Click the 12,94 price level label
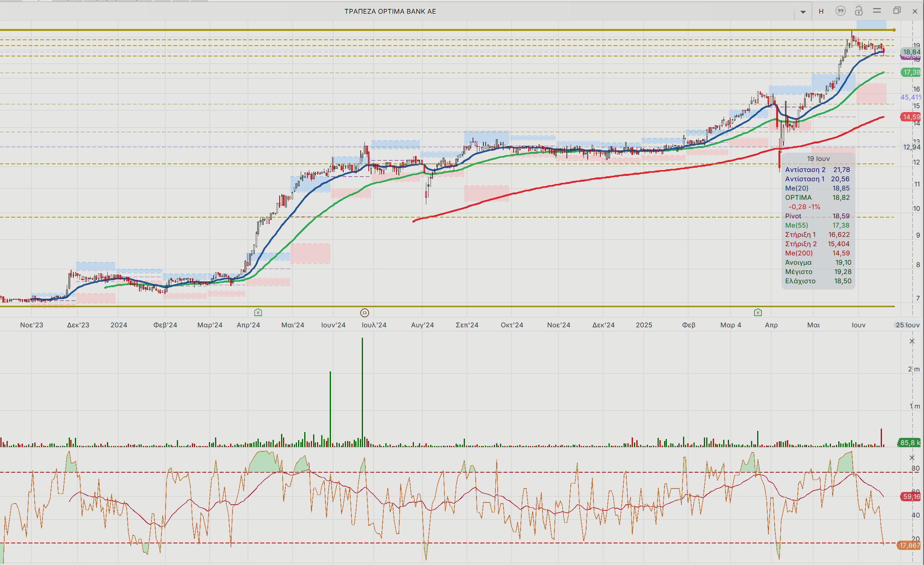924x565 pixels. coord(912,147)
